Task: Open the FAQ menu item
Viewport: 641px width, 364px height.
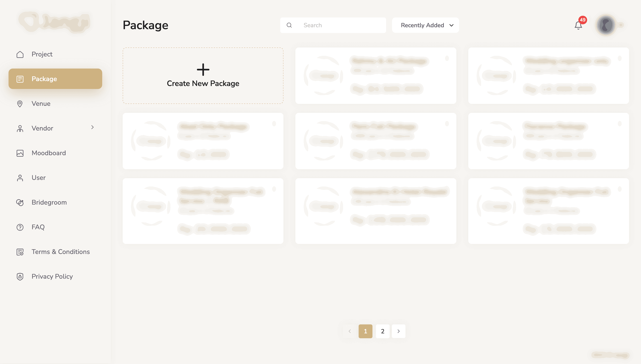Action: point(55,227)
